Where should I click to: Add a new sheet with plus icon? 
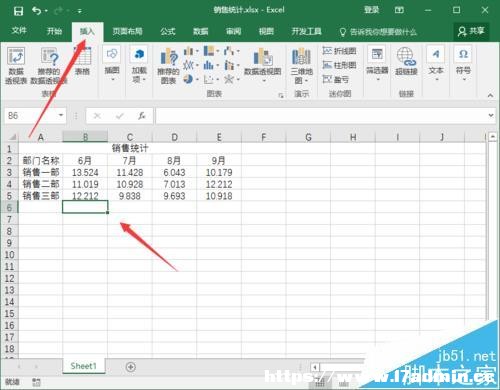(131, 367)
